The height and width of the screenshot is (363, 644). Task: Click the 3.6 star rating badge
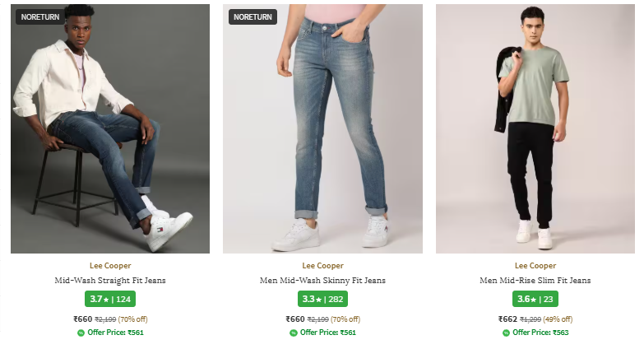(x=535, y=299)
